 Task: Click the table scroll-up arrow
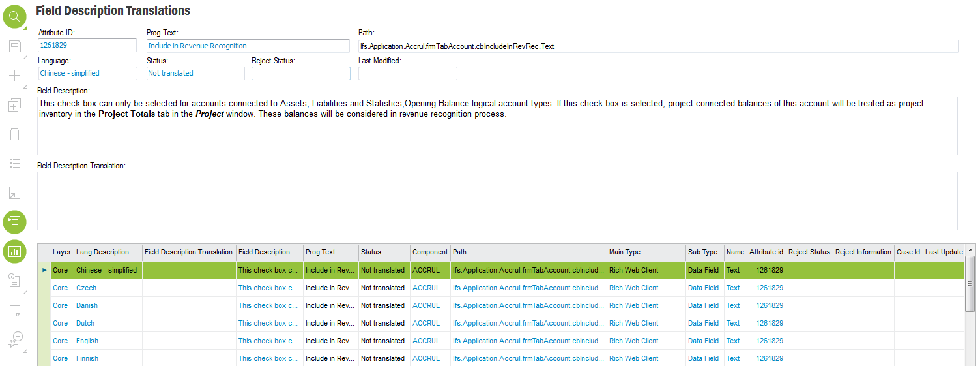970,251
